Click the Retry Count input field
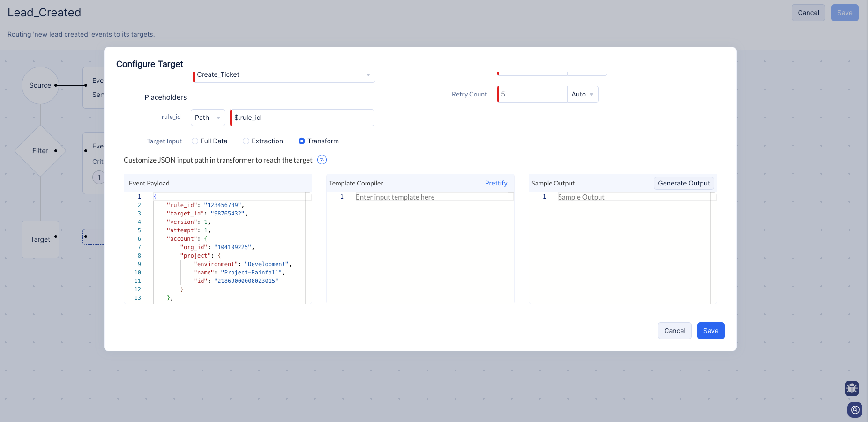The image size is (868, 422). pos(532,94)
